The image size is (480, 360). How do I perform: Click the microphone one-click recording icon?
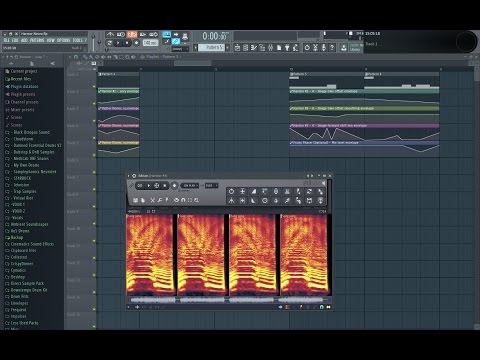point(324,48)
